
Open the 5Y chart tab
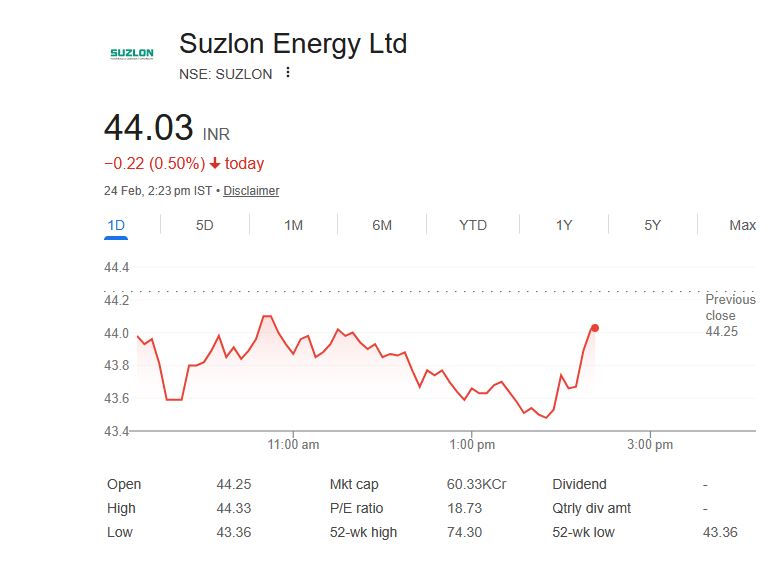point(653,225)
